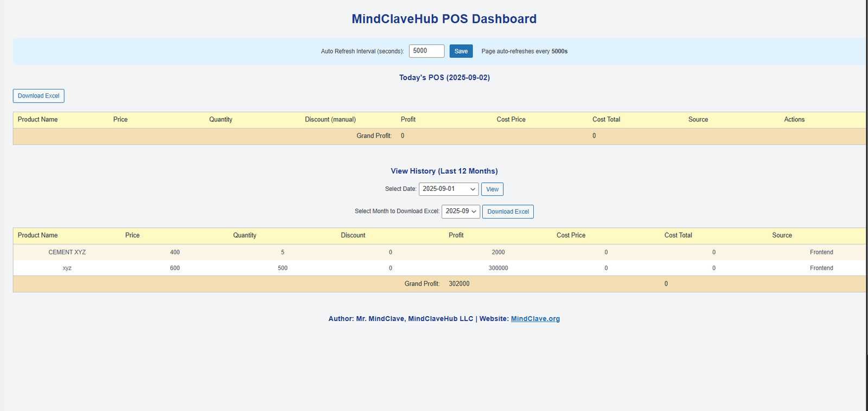Click the Quantity header in today's table

pyautogui.click(x=221, y=120)
